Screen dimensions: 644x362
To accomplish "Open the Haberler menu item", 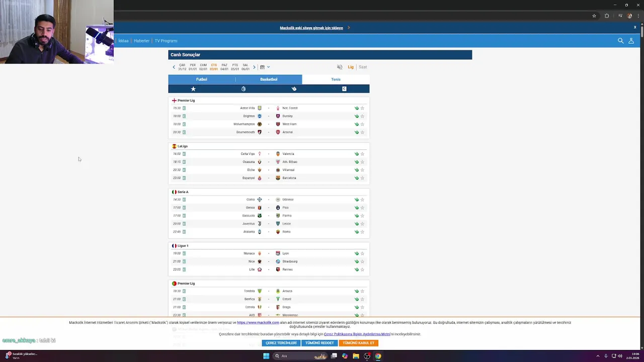I will click(x=141, y=41).
